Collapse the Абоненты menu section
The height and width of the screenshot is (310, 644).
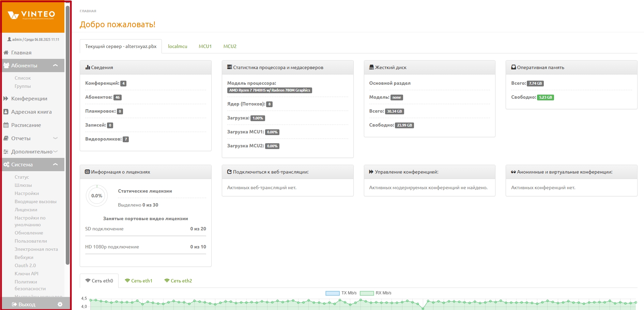coord(56,65)
